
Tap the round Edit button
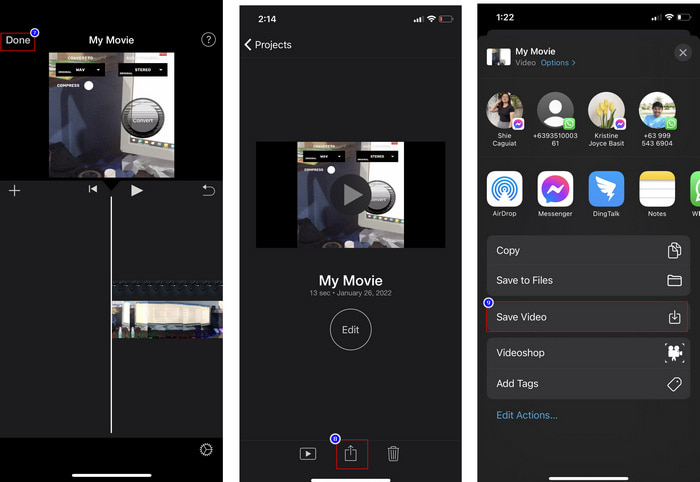click(350, 330)
